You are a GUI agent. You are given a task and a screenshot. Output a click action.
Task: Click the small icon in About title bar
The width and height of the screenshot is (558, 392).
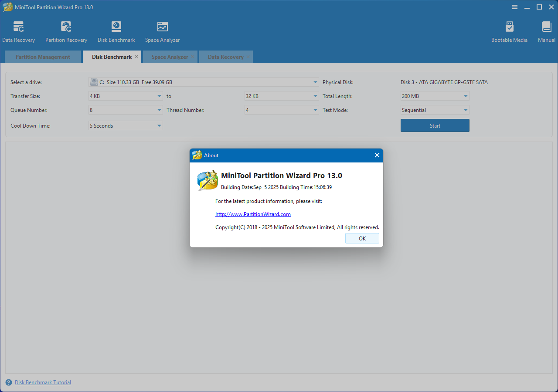click(197, 155)
